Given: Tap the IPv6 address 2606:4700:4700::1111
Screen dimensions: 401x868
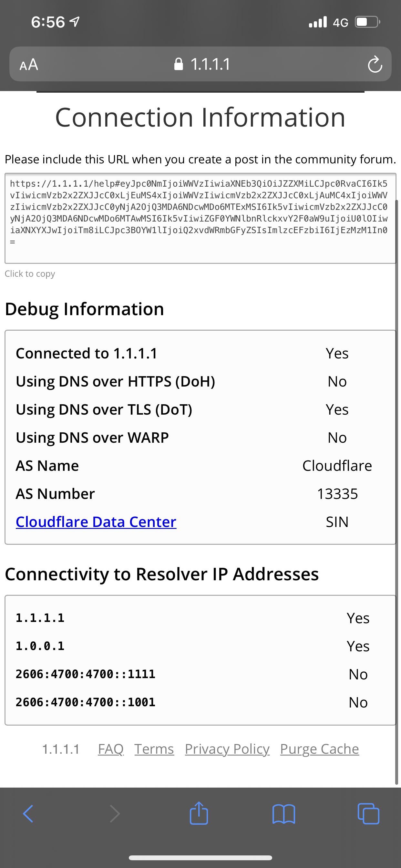Looking at the screenshot, I should coord(86,674).
